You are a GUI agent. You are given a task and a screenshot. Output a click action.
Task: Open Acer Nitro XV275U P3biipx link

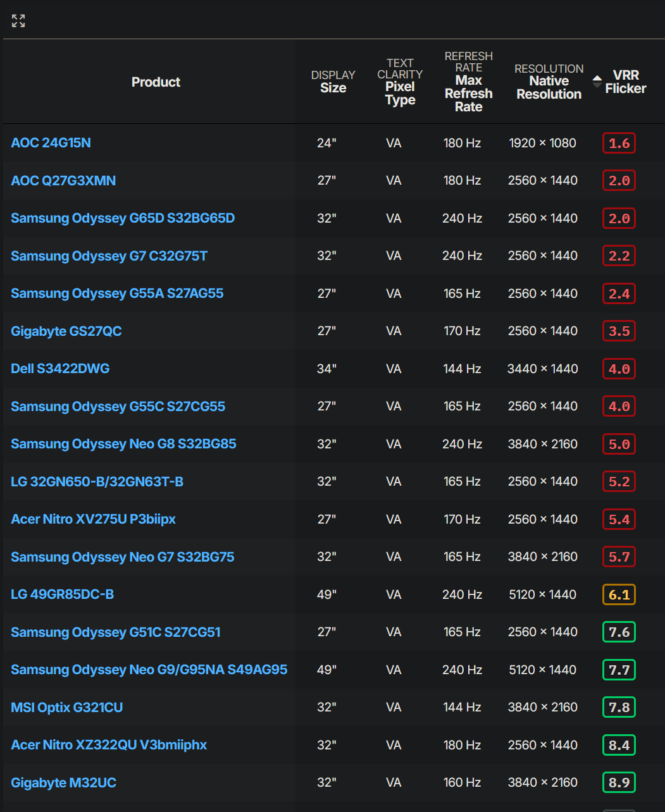(x=93, y=519)
